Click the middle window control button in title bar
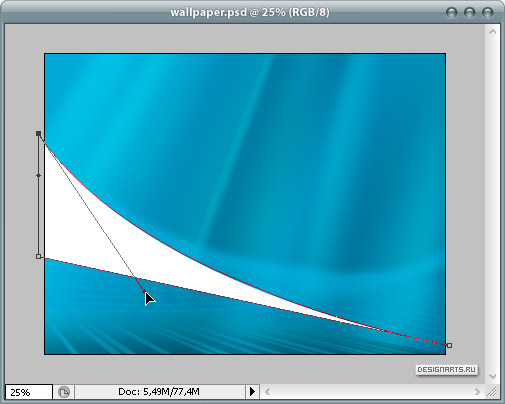Image resolution: width=505 pixels, height=404 pixels. (470, 12)
